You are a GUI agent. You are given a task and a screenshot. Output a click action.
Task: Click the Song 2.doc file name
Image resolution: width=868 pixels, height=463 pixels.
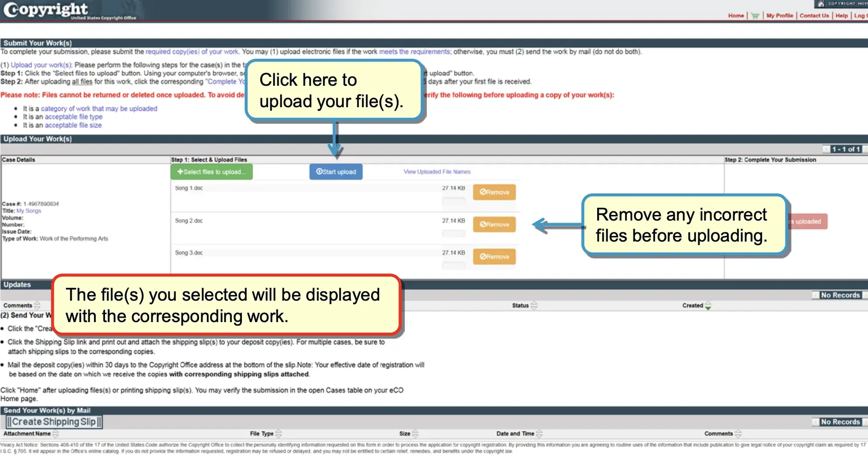(x=189, y=221)
